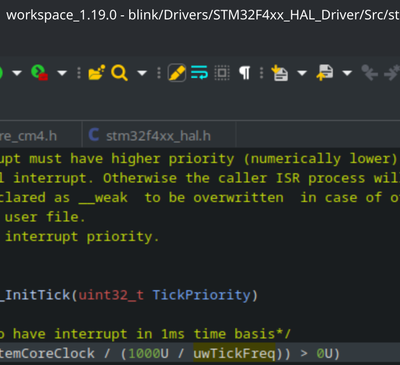Image resolution: width=400 pixels, height=365 pixels.
Task: Jump to the previous annotation icon
Action: [325, 73]
